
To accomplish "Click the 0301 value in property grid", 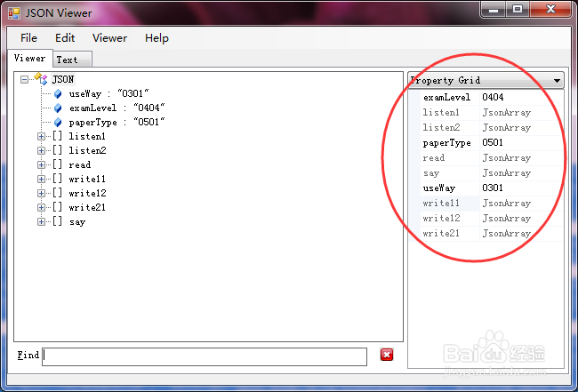I will click(x=493, y=188).
